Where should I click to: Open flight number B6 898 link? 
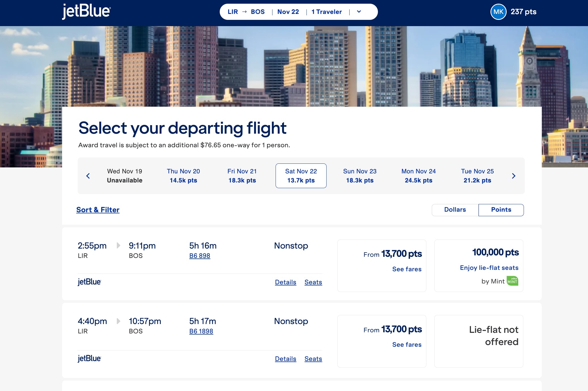200,256
